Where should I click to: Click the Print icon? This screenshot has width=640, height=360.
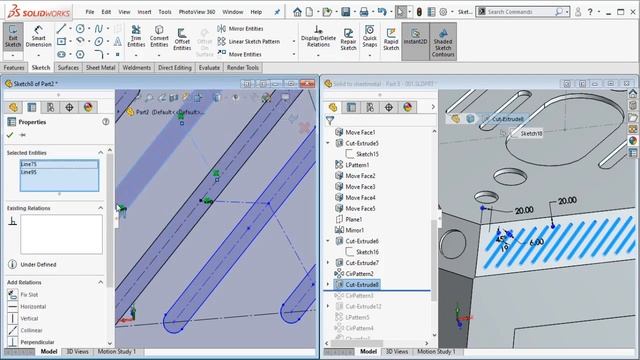(364, 12)
